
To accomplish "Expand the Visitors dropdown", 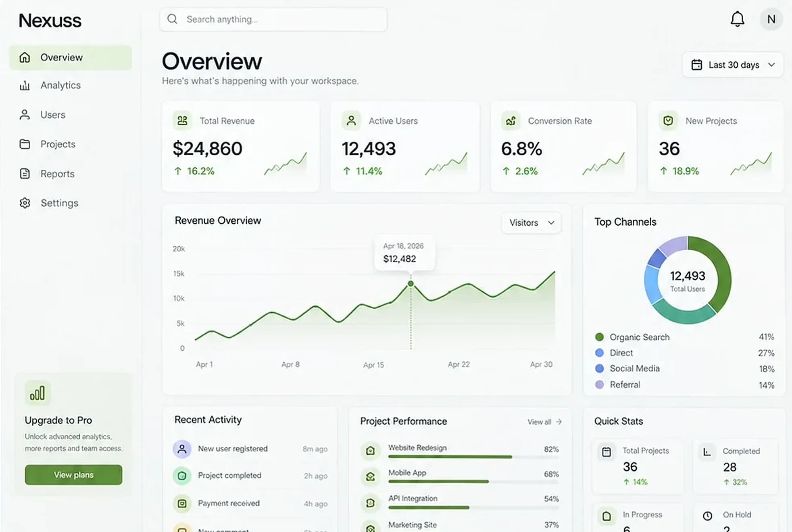I will [531, 222].
